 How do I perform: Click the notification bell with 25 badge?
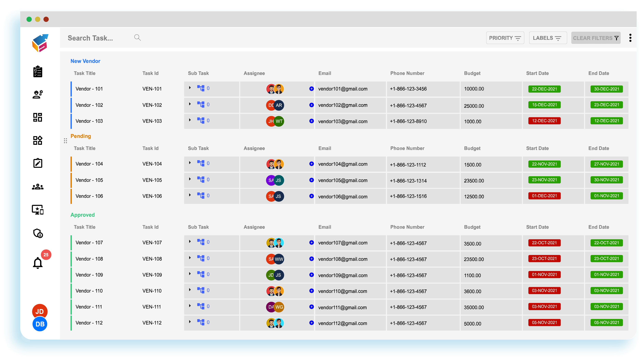[38, 263]
